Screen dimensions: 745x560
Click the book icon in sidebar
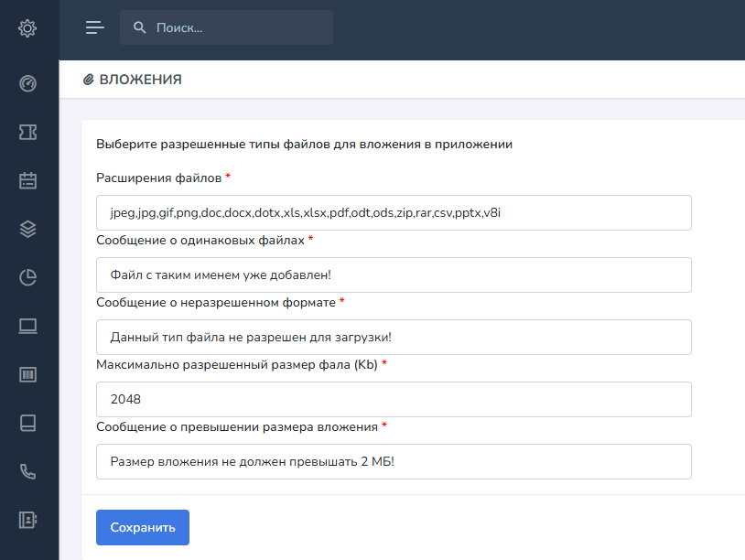pos(27,424)
